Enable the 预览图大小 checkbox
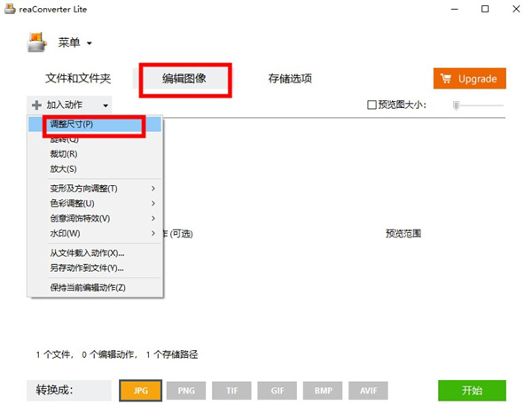The width and height of the screenshot is (532, 412). tap(372, 105)
